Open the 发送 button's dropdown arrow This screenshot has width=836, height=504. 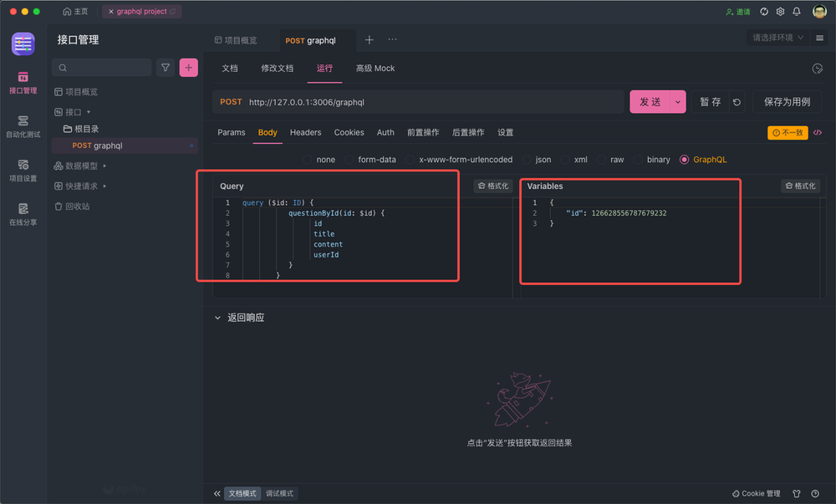point(678,101)
